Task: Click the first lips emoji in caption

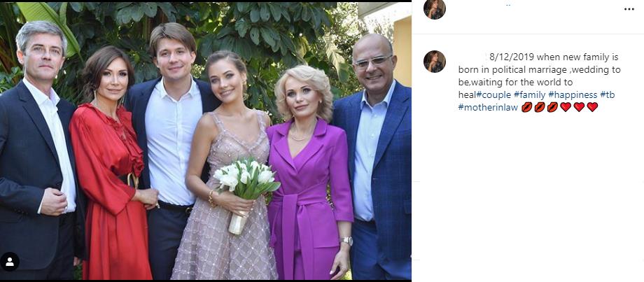Action: coord(527,107)
